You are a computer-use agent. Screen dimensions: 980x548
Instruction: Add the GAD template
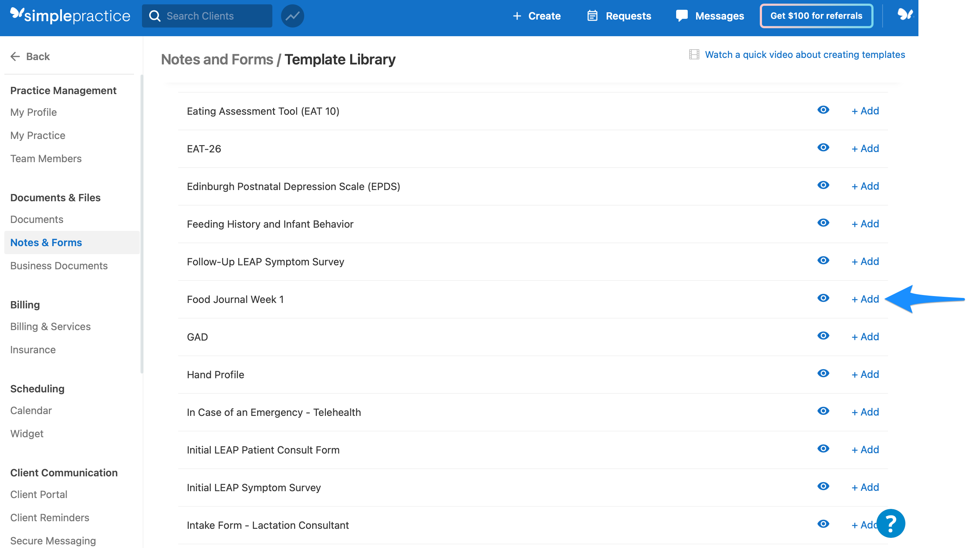[865, 337]
